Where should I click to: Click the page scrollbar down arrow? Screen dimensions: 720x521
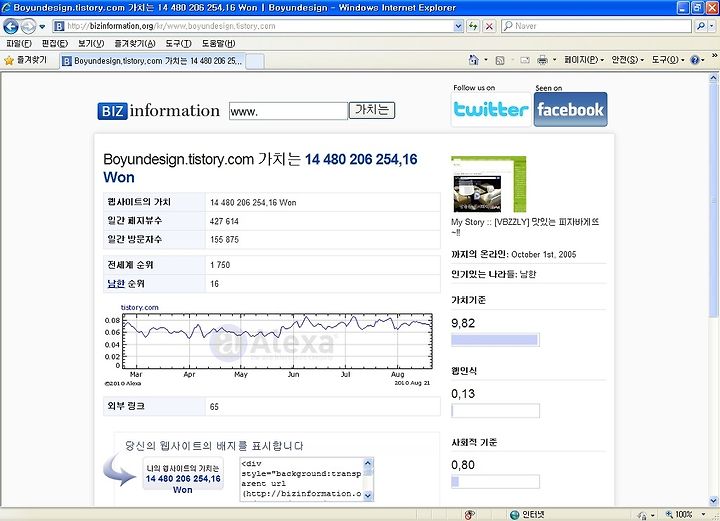pos(713,500)
